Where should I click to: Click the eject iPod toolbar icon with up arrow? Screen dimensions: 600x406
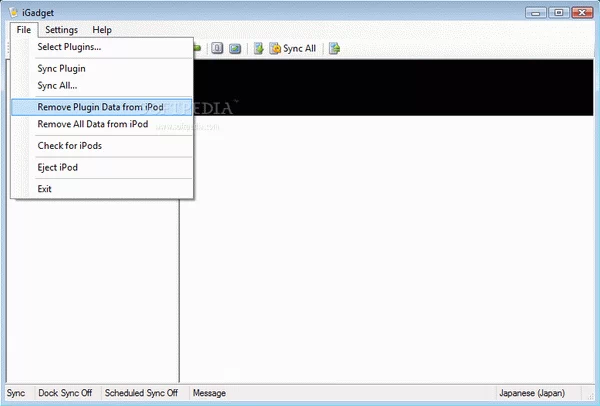pos(334,49)
